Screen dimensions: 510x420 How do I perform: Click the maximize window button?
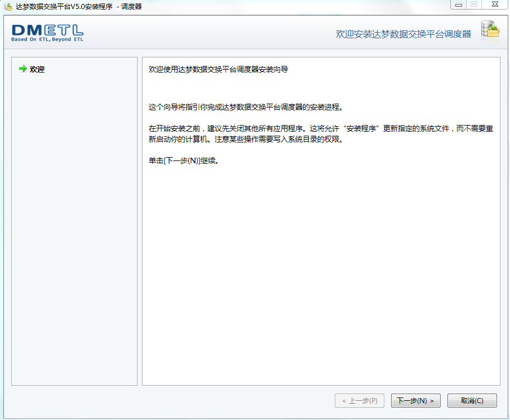click(474, 5)
